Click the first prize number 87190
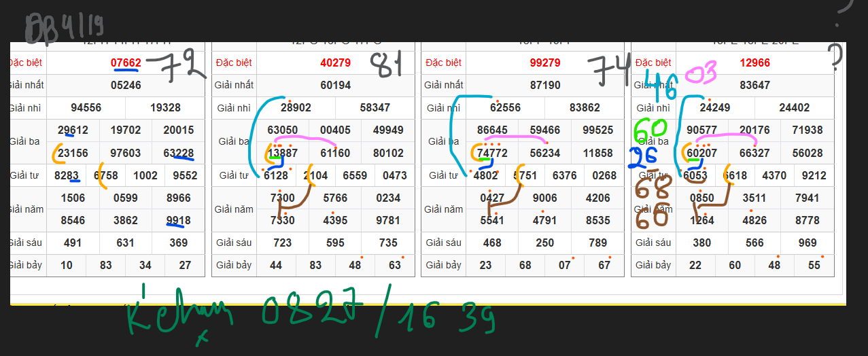 [x=544, y=86]
